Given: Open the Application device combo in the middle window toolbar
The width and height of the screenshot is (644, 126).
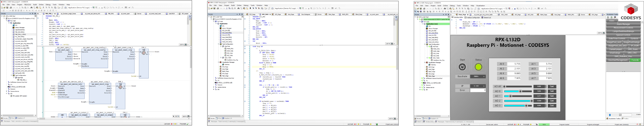Looking at the screenshot, I should [x=286, y=8].
